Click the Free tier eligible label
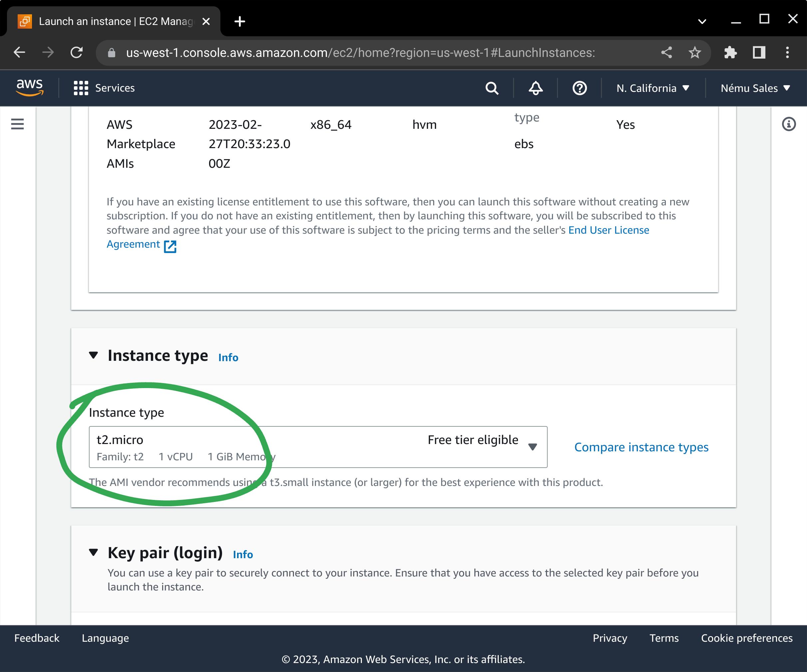The height and width of the screenshot is (672, 807). point(473,440)
